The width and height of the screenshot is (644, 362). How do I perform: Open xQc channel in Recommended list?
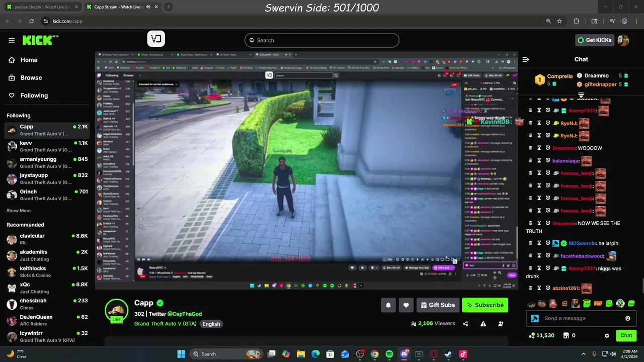point(47,288)
